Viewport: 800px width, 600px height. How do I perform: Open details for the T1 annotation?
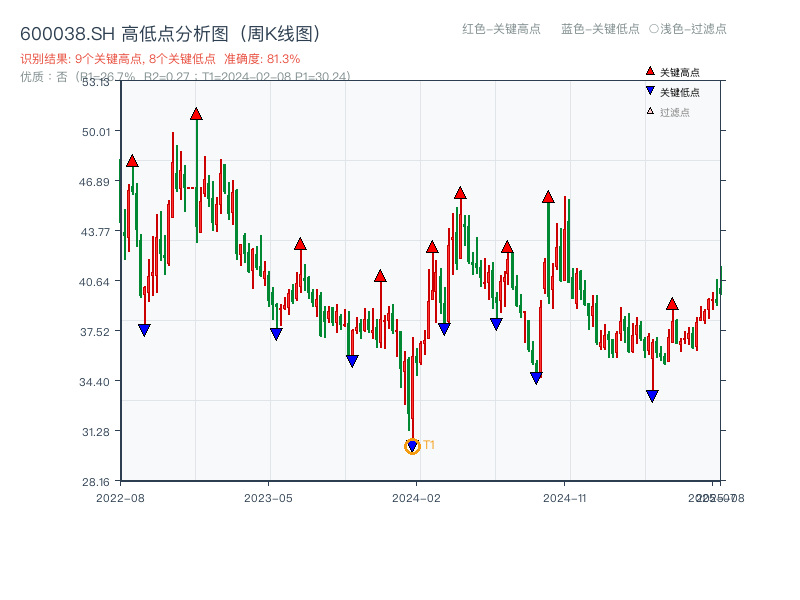click(x=428, y=444)
